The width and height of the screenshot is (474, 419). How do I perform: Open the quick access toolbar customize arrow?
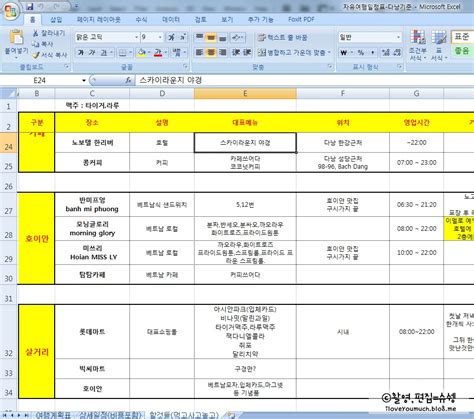point(76,6)
